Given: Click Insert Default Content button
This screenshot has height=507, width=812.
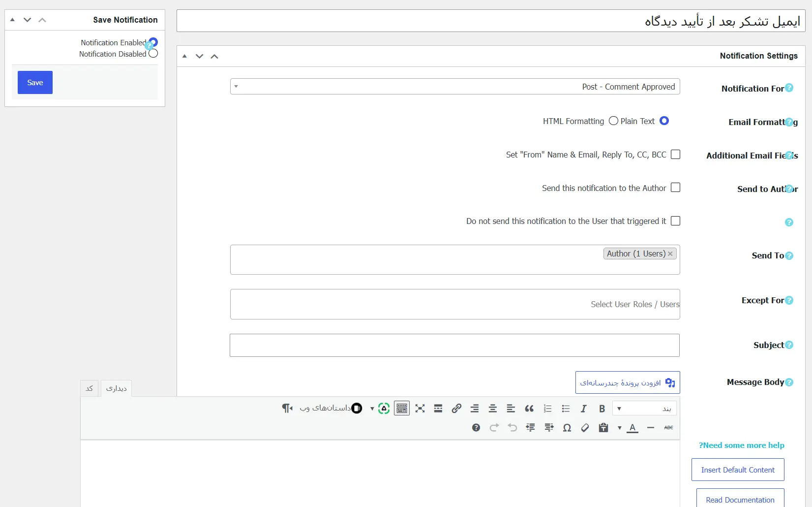Looking at the screenshot, I should (738, 470).
